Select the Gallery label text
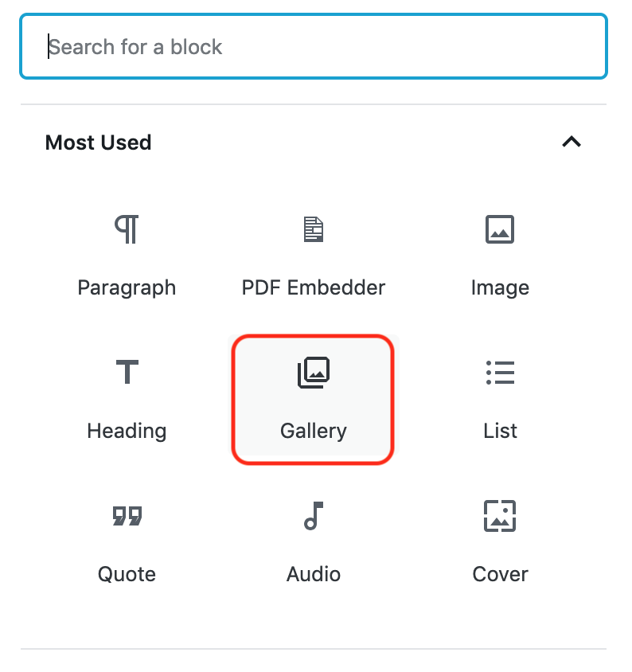Image resolution: width=632 pixels, height=672 pixels. [x=314, y=432]
